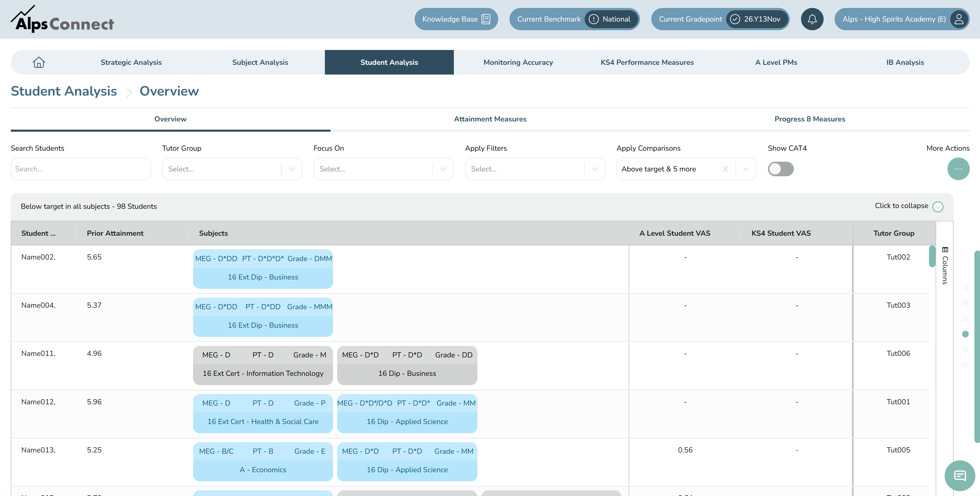Click the Knowledge Base book icon
This screenshot has width=980, height=496.
tap(486, 19)
